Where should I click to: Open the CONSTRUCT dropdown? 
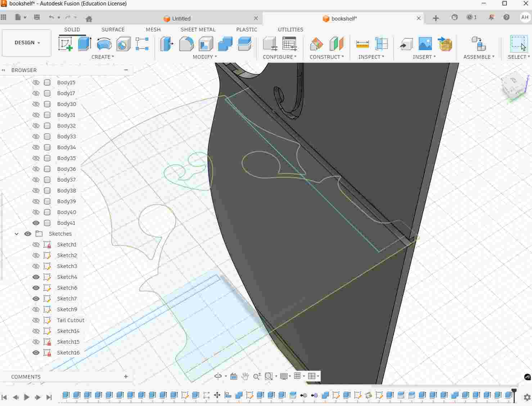pyautogui.click(x=327, y=57)
